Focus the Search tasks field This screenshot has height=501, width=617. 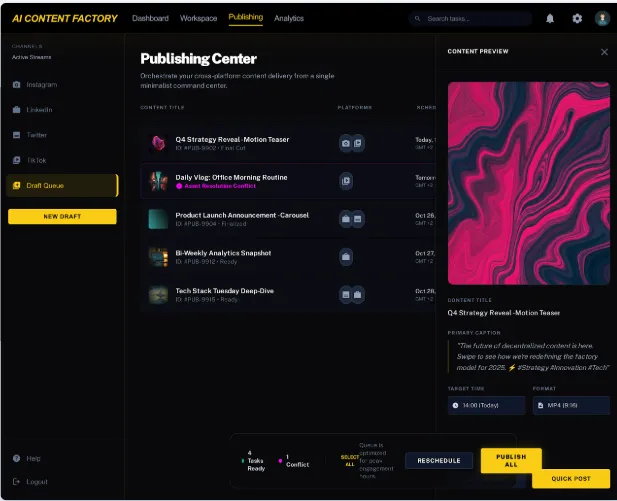point(470,18)
